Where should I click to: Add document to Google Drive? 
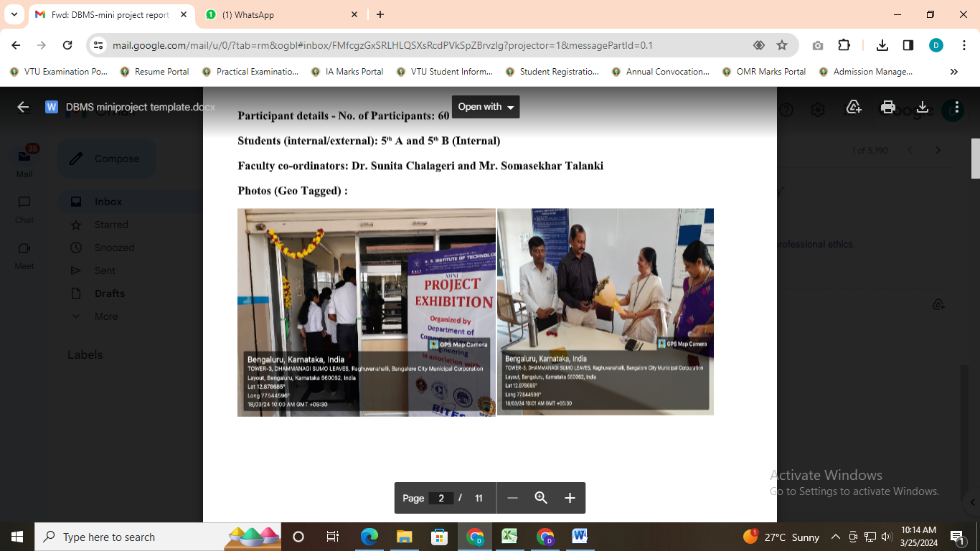[x=854, y=107]
